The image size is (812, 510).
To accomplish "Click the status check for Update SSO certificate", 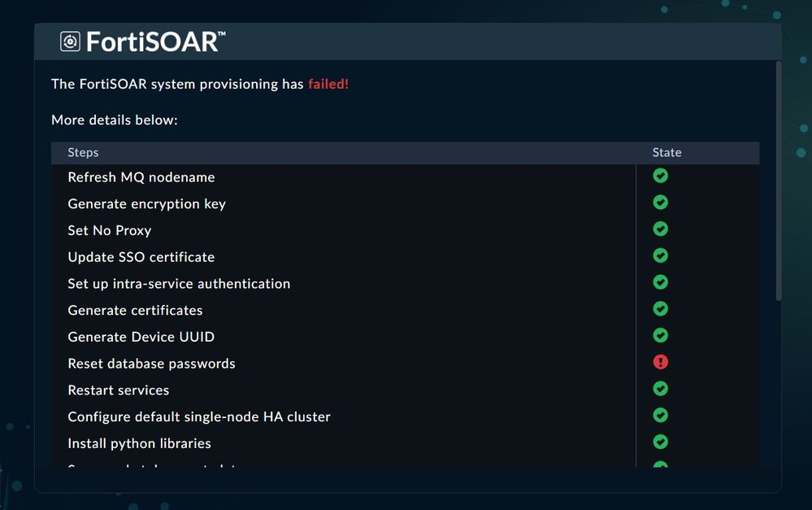I will pyautogui.click(x=661, y=255).
